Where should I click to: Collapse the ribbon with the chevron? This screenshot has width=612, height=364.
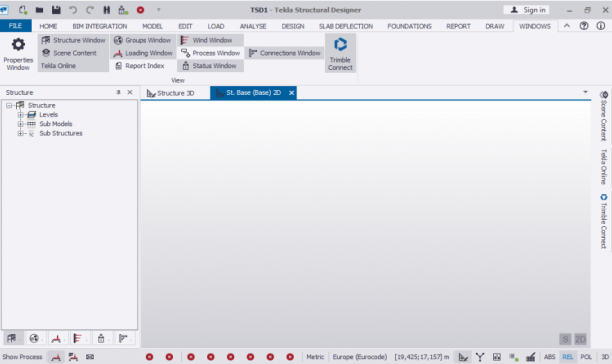pyautogui.click(x=567, y=26)
